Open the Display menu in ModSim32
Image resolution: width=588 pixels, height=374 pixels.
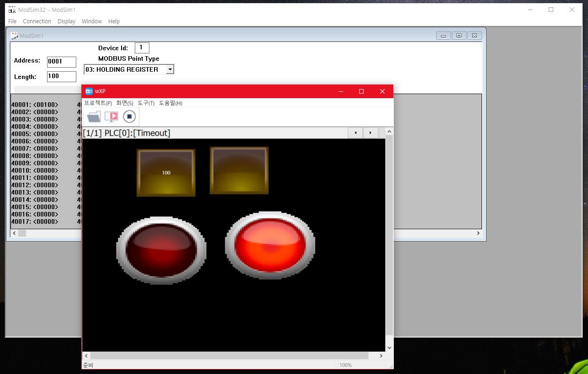coord(66,21)
